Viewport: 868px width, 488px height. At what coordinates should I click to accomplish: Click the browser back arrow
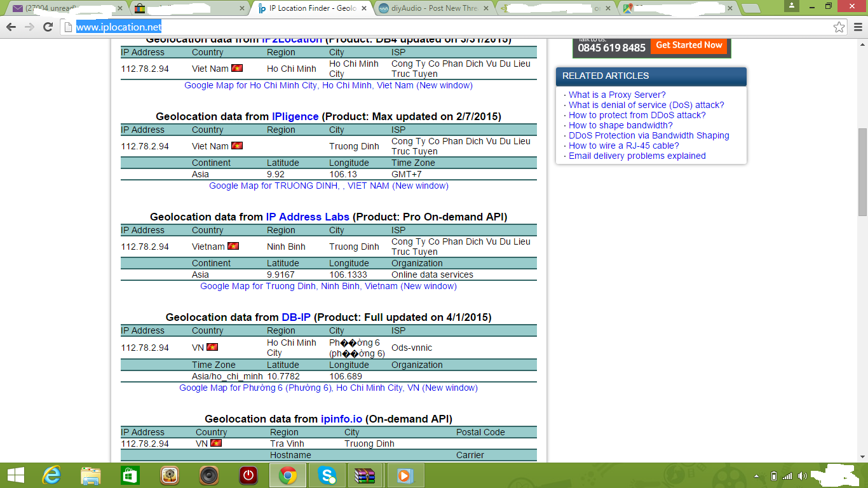point(11,27)
